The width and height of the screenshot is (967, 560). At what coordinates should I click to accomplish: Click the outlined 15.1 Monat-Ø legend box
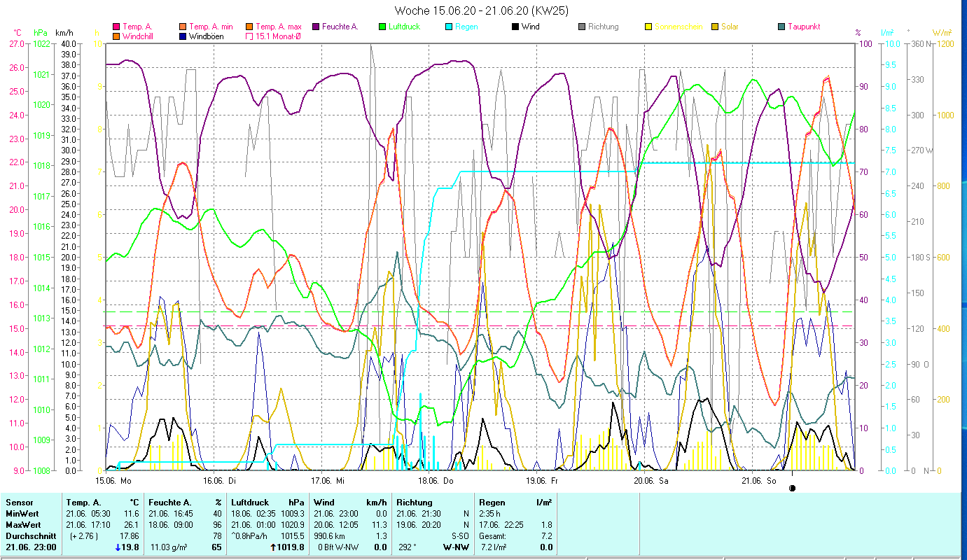point(249,36)
